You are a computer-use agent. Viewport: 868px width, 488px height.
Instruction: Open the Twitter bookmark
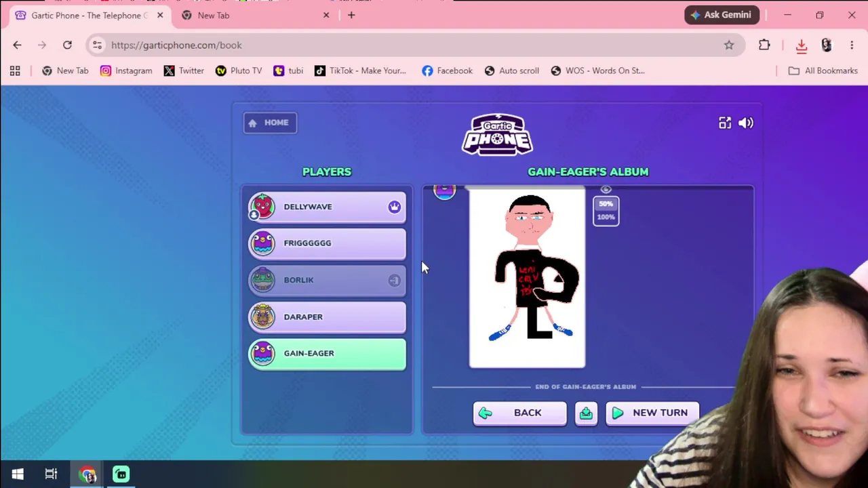point(184,70)
